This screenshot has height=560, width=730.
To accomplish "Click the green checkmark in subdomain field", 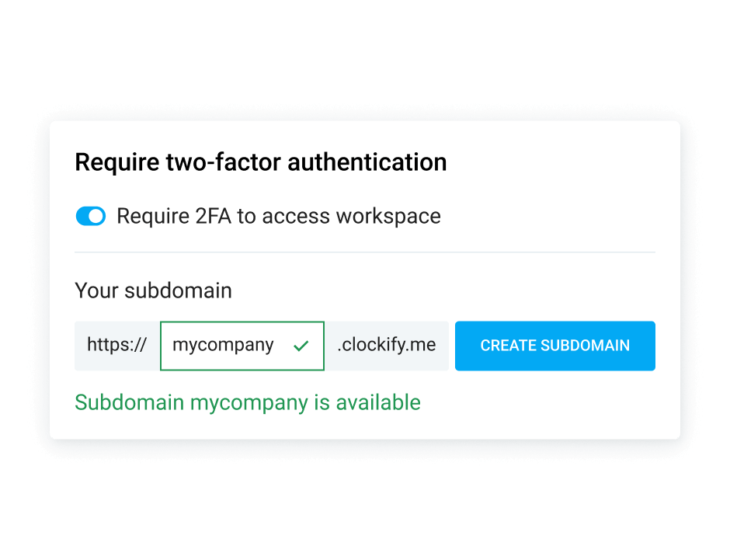I will pyautogui.click(x=301, y=346).
